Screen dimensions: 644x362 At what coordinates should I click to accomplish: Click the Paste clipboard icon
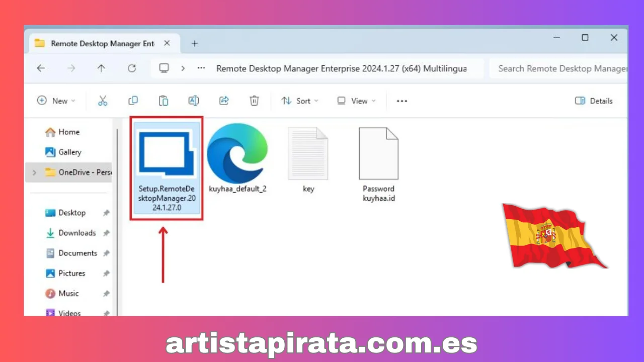point(164,101)
